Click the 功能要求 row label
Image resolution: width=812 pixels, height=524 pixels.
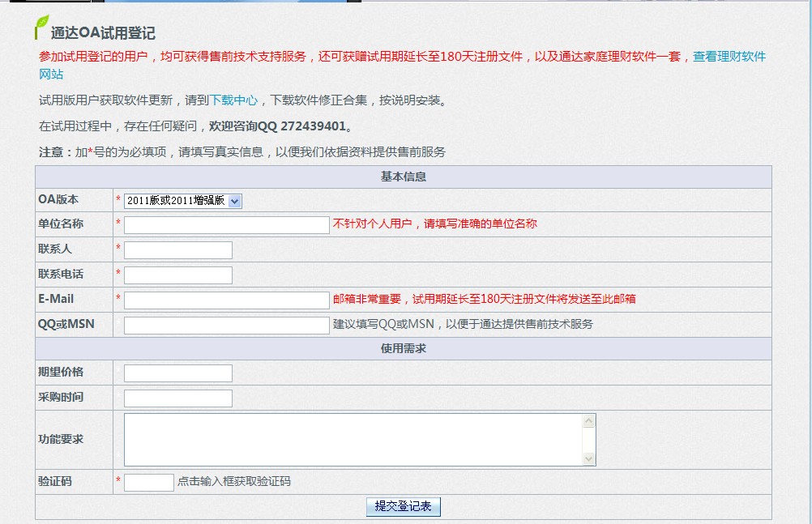[61, 439]
